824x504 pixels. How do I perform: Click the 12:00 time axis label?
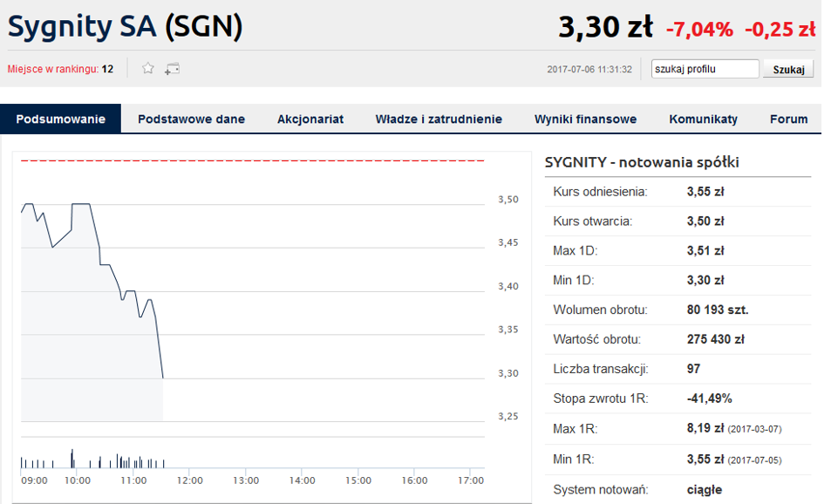pyautogui.click(x=190, y=480)
